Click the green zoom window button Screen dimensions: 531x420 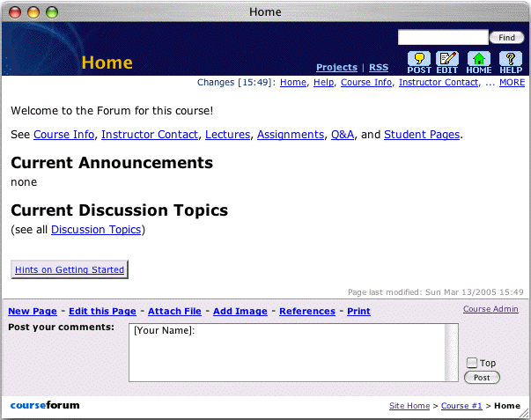click(52, 12)
